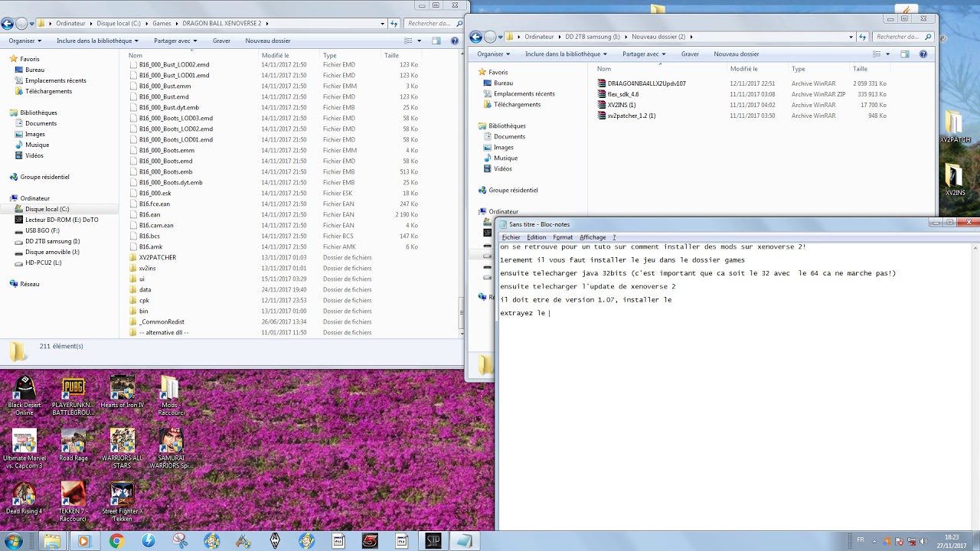The image size is (980, 551).
Task: Select the WARRIORS ALL STARS desktop icon
Action: tap(122, 449)
